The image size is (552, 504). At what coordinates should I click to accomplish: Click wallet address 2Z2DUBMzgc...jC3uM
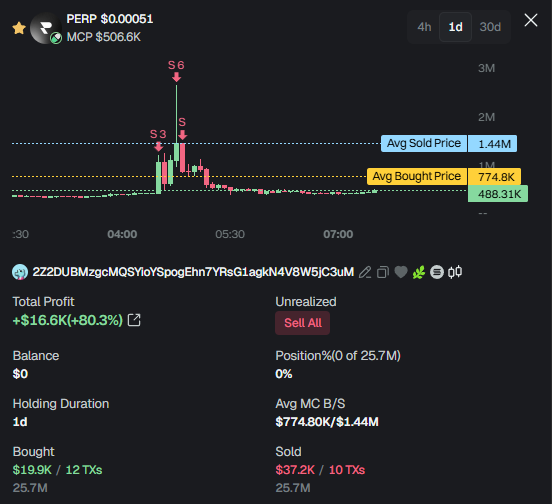pyautogui.click(x=193, y=272)
